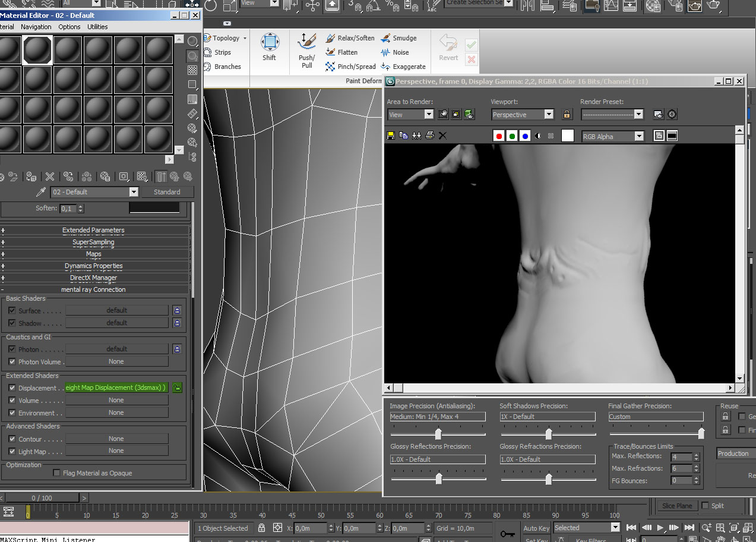
Task: Open the RGB Alpha channel dropdown
Action: [x=612, y=137]
